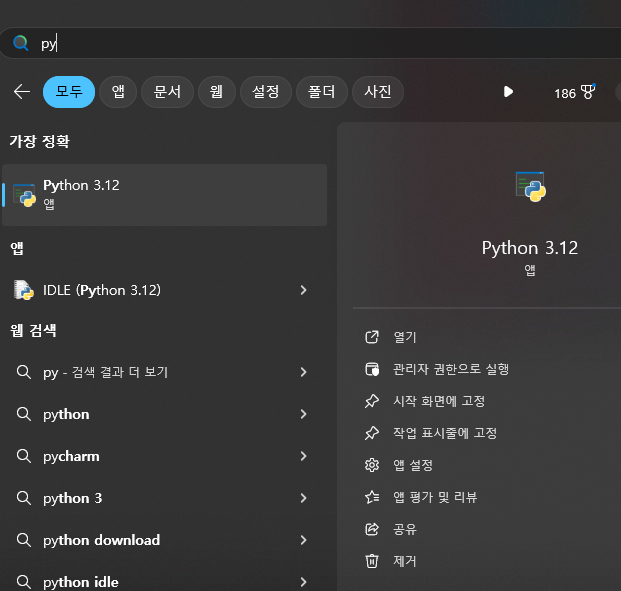Click star icon beside 앱 평가 및 리뷰
Screen dimensions: 621x591
pyautogui.click(x=371, y=497)
